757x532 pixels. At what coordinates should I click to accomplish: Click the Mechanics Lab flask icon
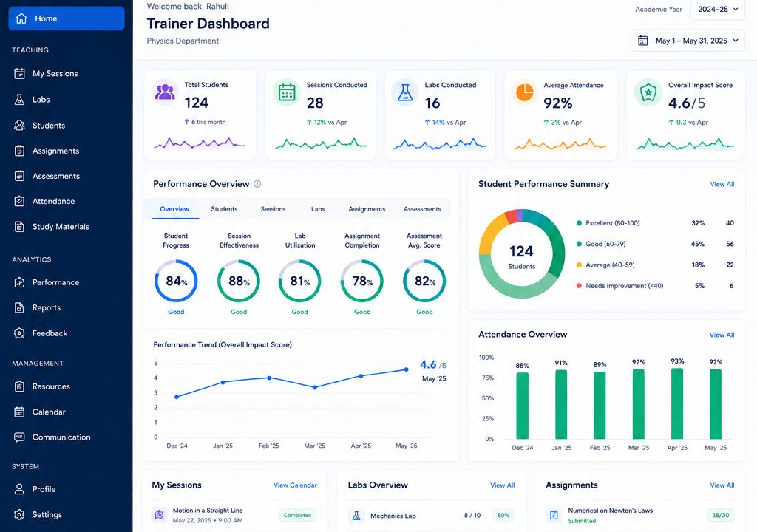pos(356,516)
